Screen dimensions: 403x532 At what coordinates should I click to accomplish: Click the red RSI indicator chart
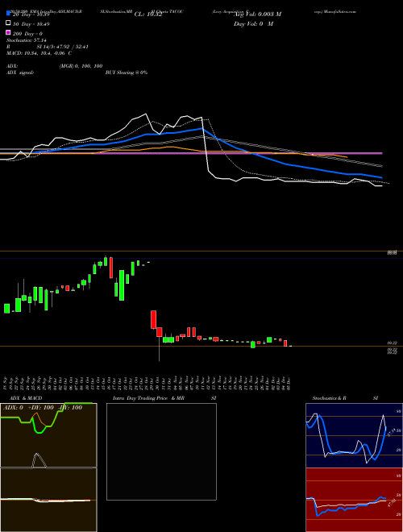(354, 500)
